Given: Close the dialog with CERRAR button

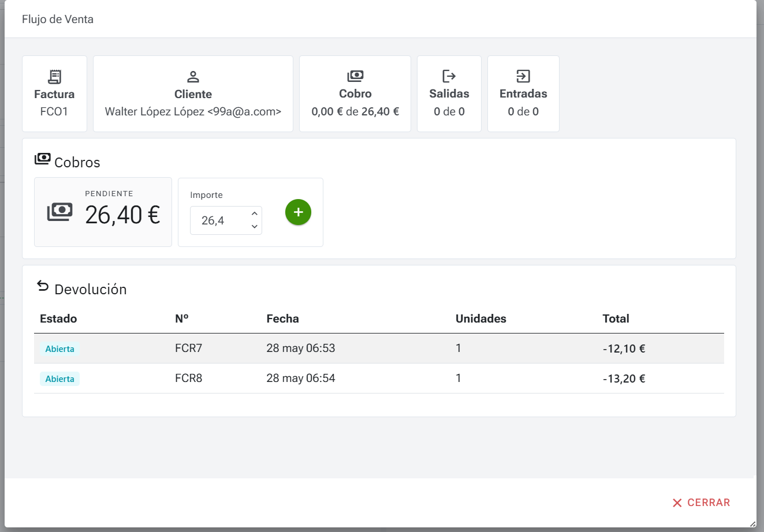Looking at the screenshot, I should point(701,503).
